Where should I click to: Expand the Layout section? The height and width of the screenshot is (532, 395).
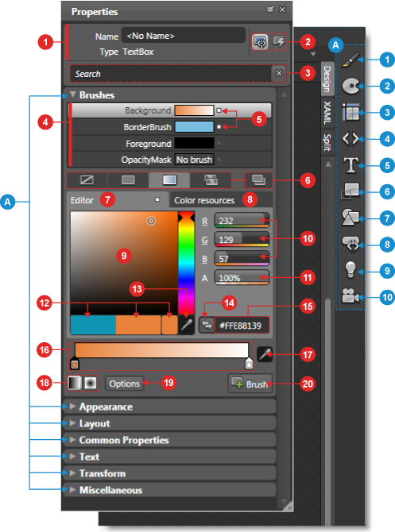(x=72, y=422)
